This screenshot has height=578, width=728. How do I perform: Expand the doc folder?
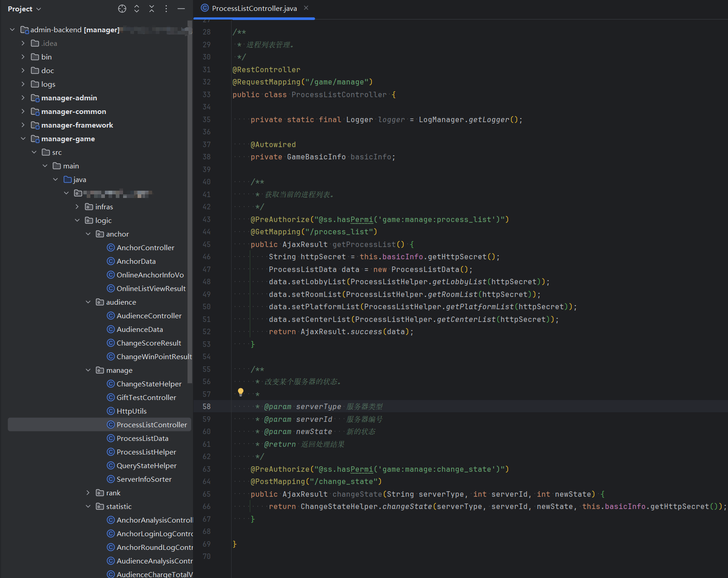23,70
